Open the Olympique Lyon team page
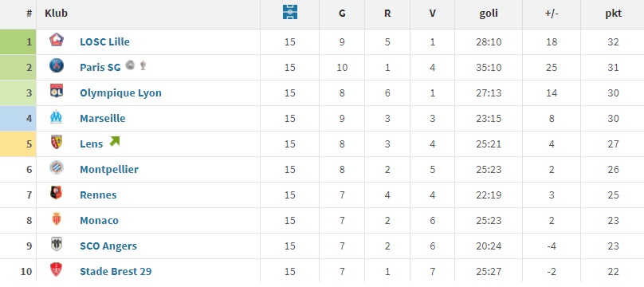The height and width of the screenshot is (287, 644). coord(121,92)
